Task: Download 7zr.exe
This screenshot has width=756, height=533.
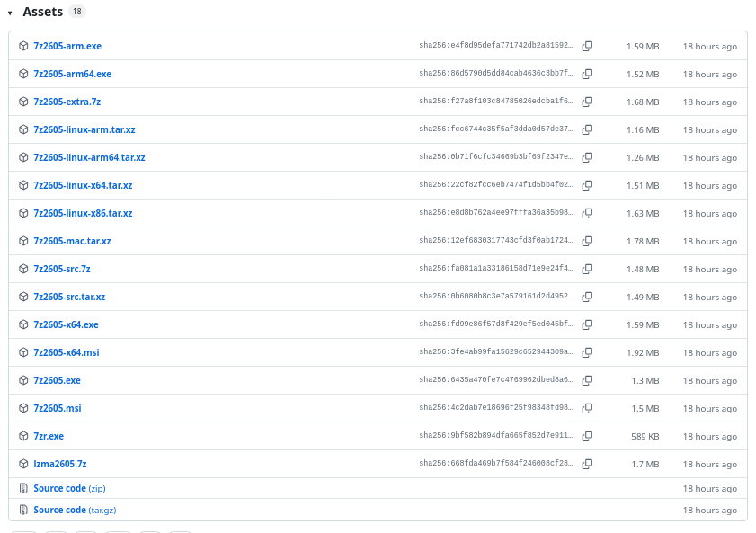Action: tap(49, 437)
